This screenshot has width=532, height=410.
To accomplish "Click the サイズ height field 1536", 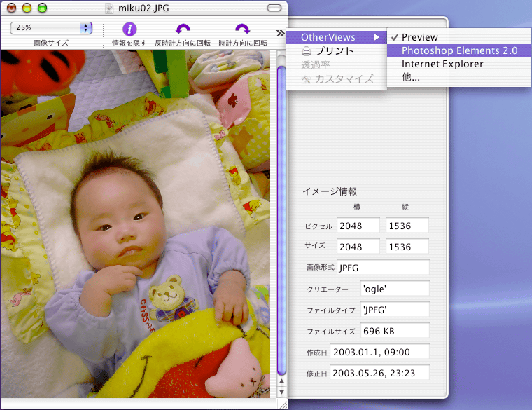I will pos(407,247).
